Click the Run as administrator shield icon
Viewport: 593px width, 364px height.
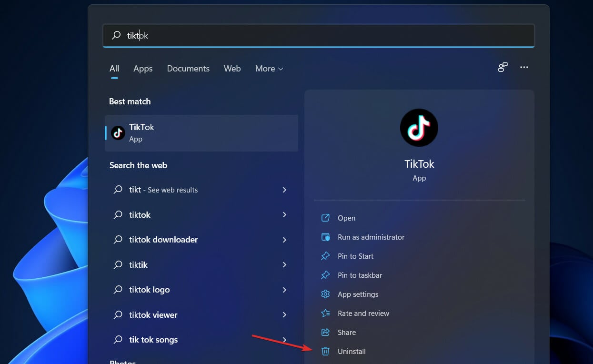coord(325,237)
